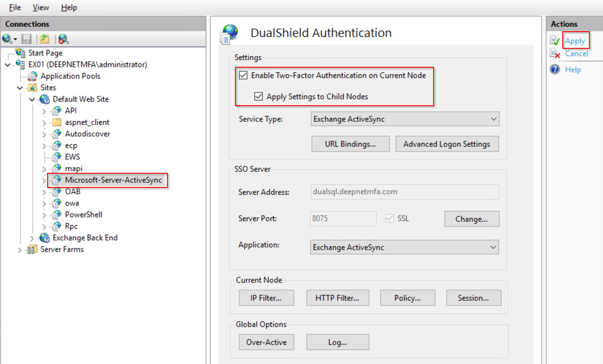Image resolution: width=603 pixels, height=364 pixels.
Task: Click the save icon in Connections toolbar
Action: pos(27,39)
